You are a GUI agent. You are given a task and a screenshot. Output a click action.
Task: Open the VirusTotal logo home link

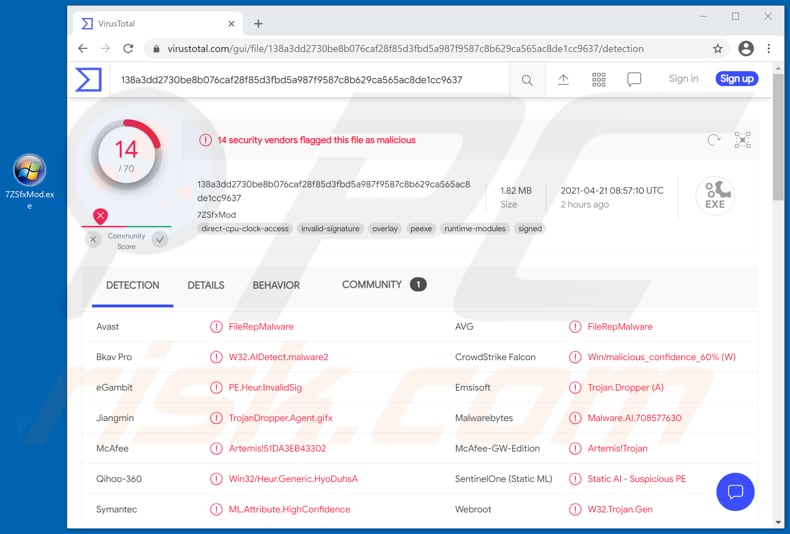coord(89,80)
